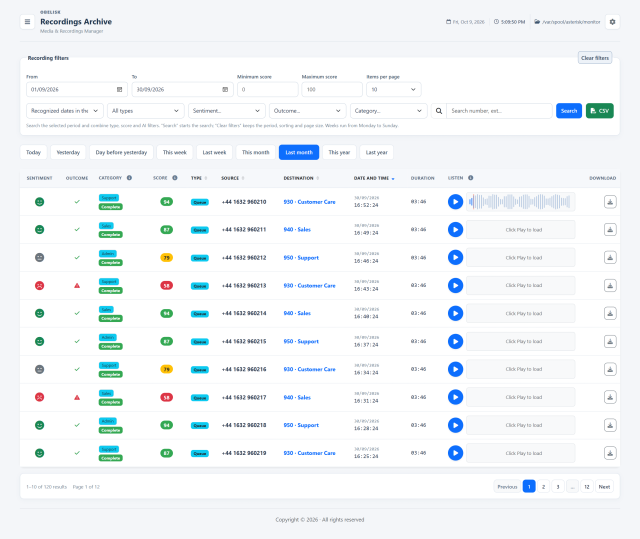Download recording from +44 1632 960213
This screenshot has width=640, height=539.
(x=610, y=285)
